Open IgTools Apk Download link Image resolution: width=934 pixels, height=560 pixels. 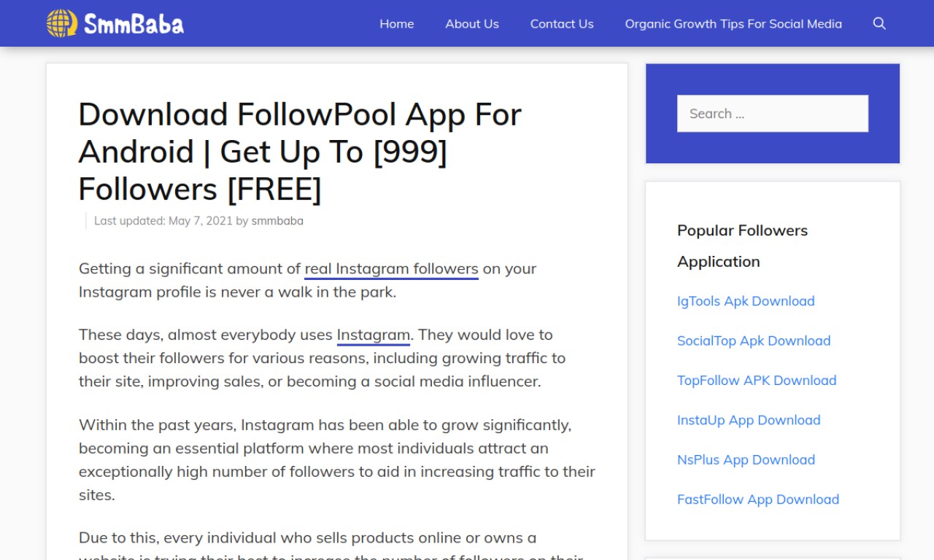click(x=746, y=301)
